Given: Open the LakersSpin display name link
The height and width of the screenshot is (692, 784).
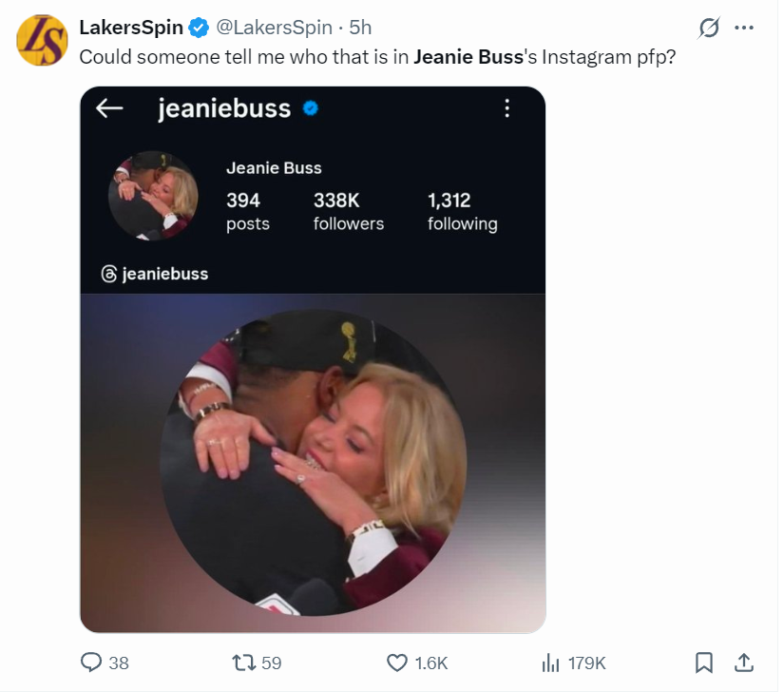Looking at the screenshot, I should point(130,28).
